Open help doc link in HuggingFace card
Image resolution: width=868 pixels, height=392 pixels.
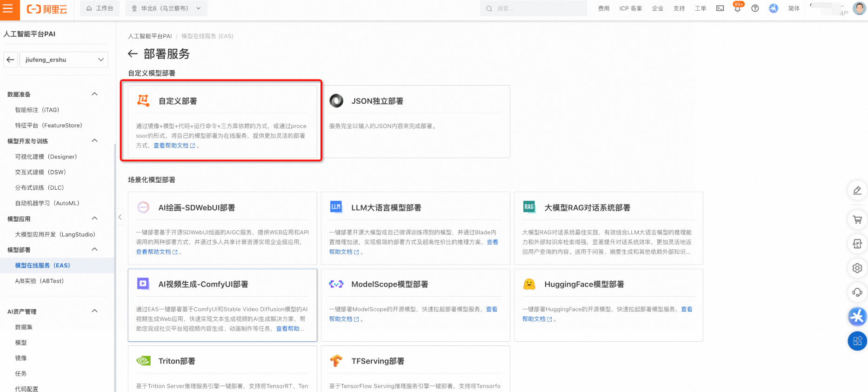537,319
